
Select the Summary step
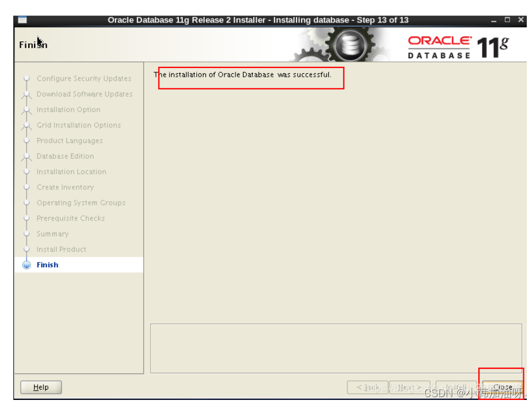(53, 234)
